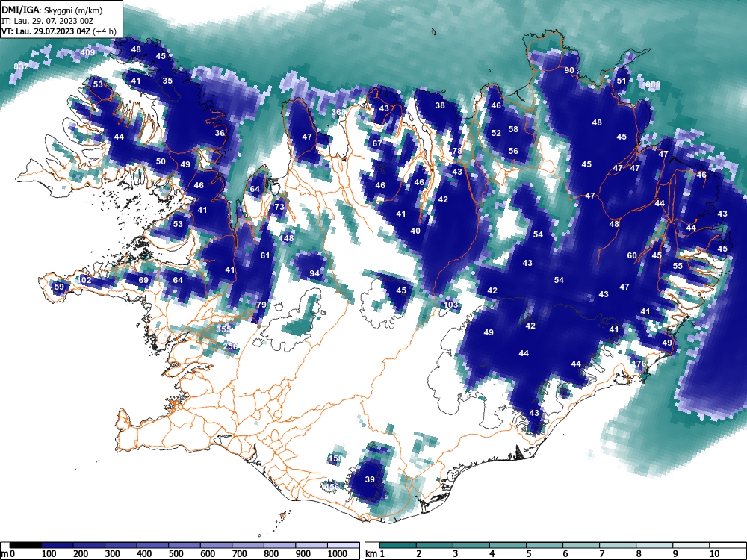Click the visibility value '38' on the map
Image resolution: width=747 pixels, height=560 pixels.
click(440, 105)
